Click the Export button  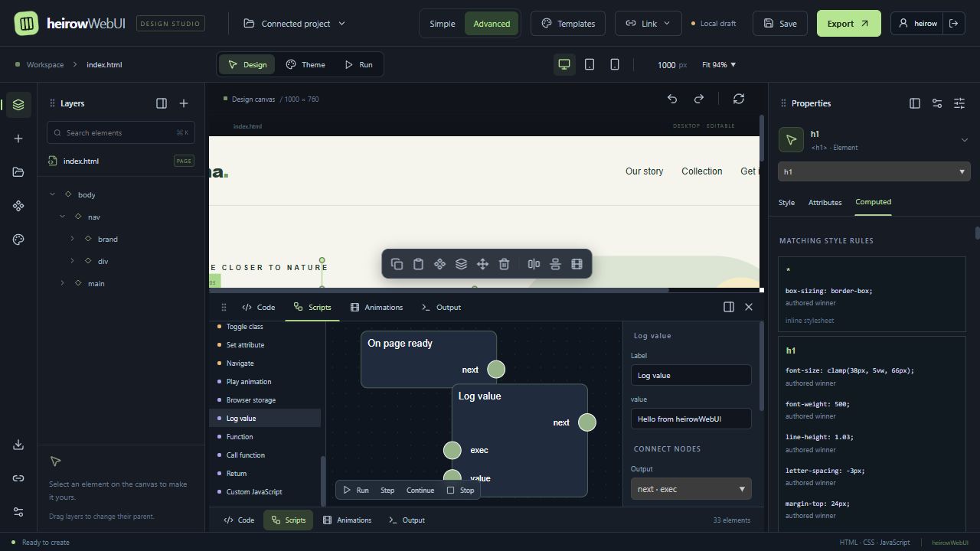point(848,24)
